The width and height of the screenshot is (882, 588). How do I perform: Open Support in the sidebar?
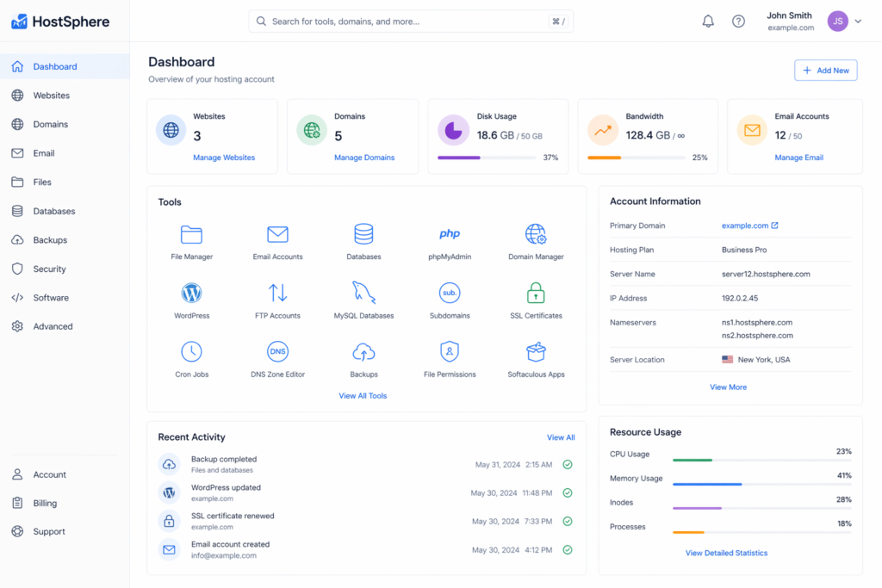65,531
